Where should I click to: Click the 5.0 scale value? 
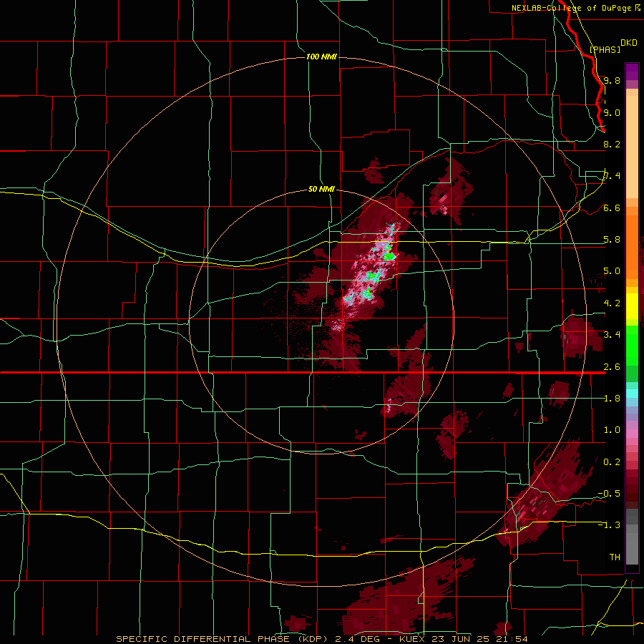pyautogui.click(x=612, y=271)
